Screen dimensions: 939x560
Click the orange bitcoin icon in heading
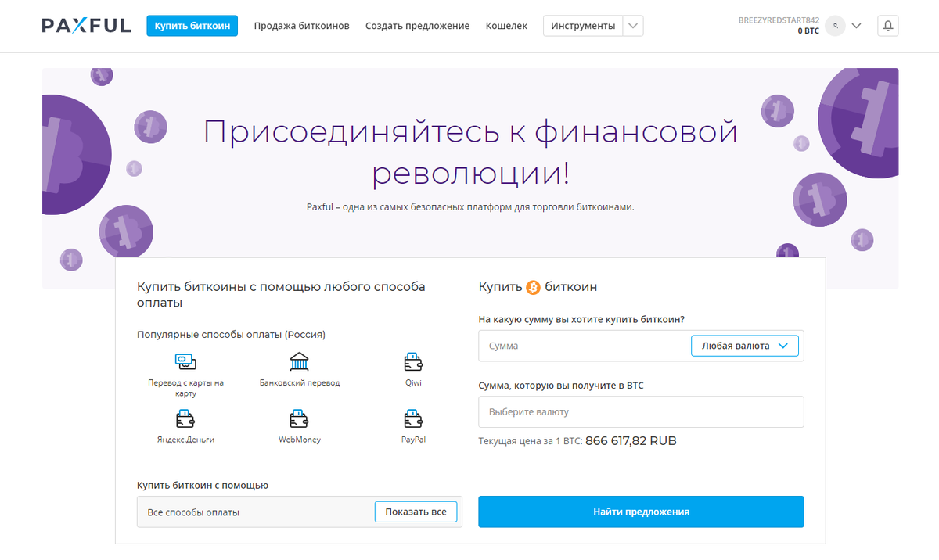click(x=534, y=287)
